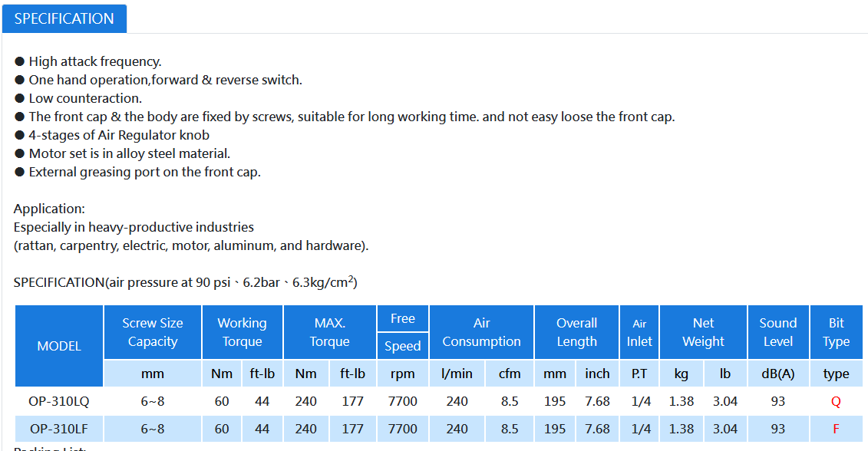The width and height of the screenshot is (868, 451).
Task: Click the Overall Length header
Action: coord(577,332)
